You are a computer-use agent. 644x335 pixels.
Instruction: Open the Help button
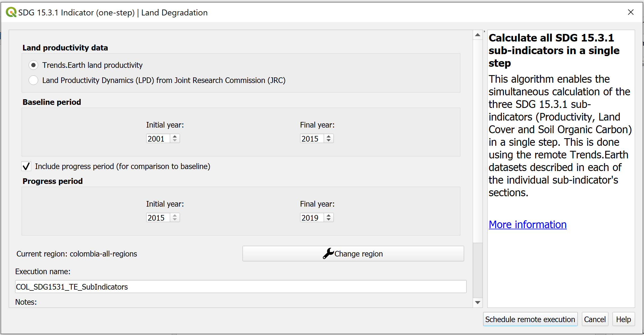[x=623, y=319]
